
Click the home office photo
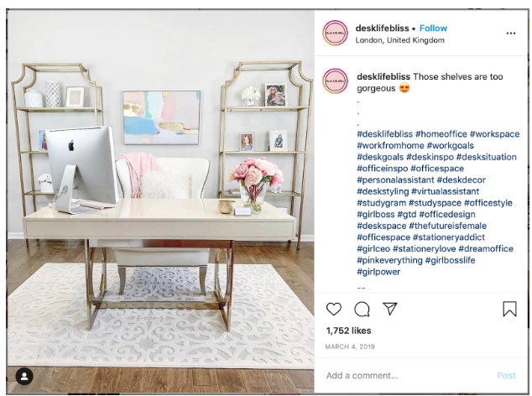[x=160, y=202]
